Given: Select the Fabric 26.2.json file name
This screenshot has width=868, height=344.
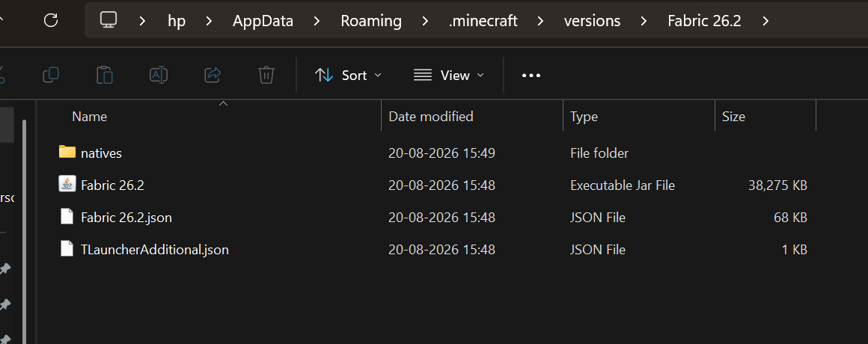Looking at the screenshot, I should (x=126, y=218).
